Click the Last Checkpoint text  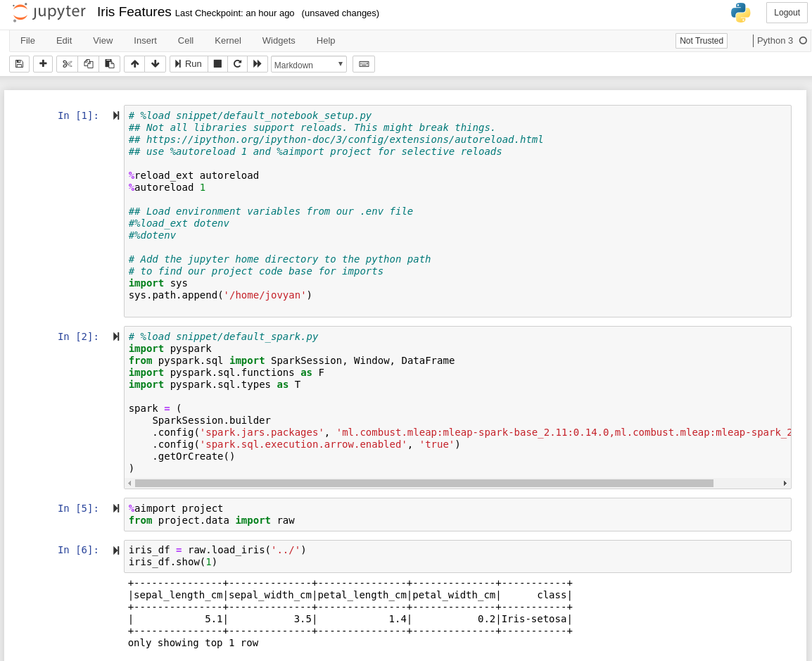pyautogui.click(x=234, y=13)
